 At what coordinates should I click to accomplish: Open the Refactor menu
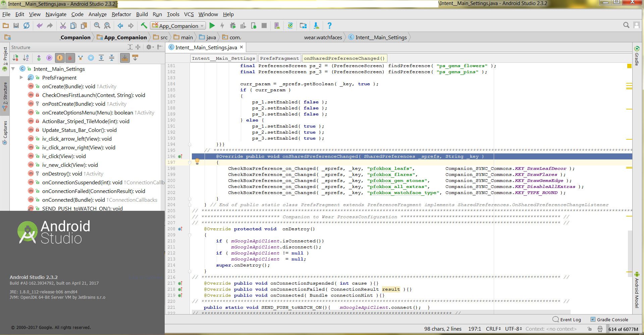coord(121,14)
